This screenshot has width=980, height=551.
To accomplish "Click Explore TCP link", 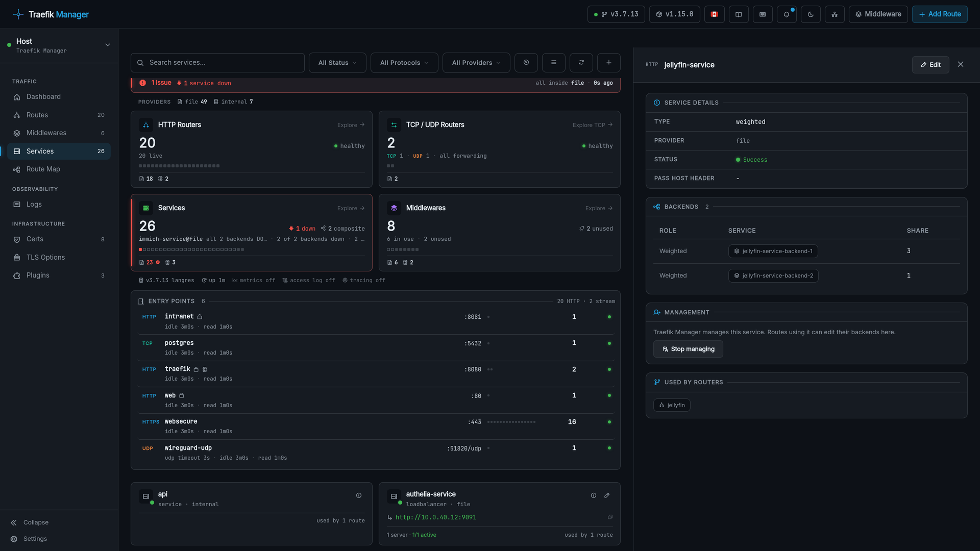I will point(592,125).
